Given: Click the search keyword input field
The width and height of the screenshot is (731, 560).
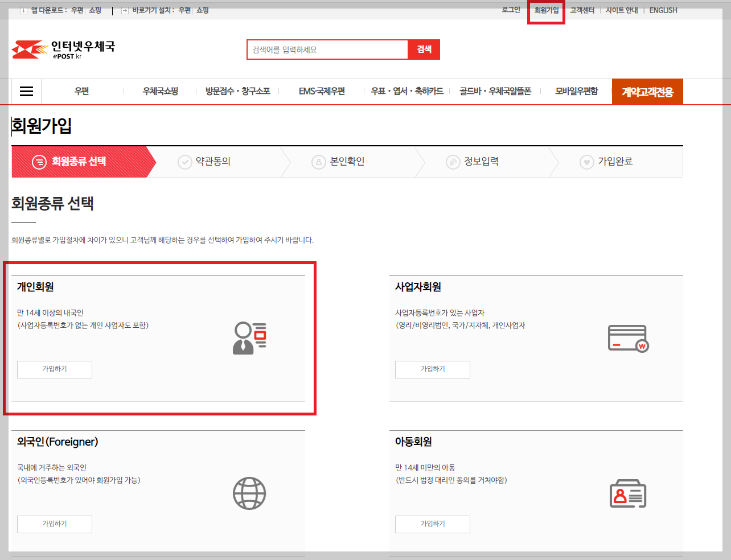Looking at the screenshot, I should tap(327, 49).
